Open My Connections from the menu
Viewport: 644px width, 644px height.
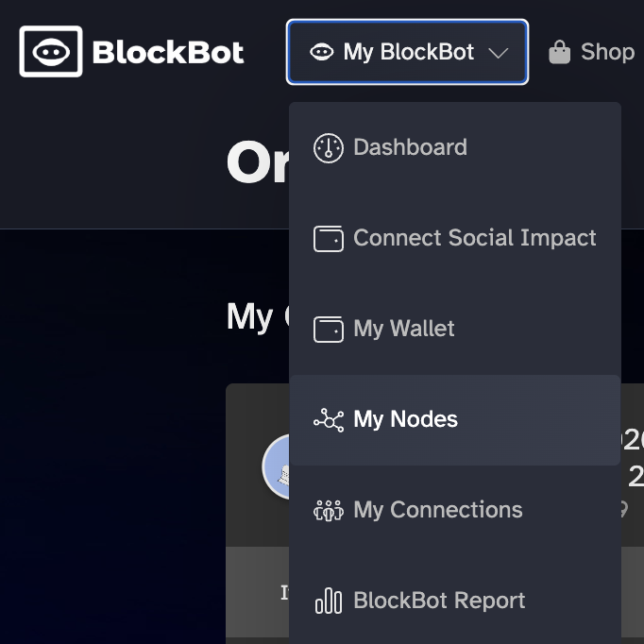coord(437,510)
